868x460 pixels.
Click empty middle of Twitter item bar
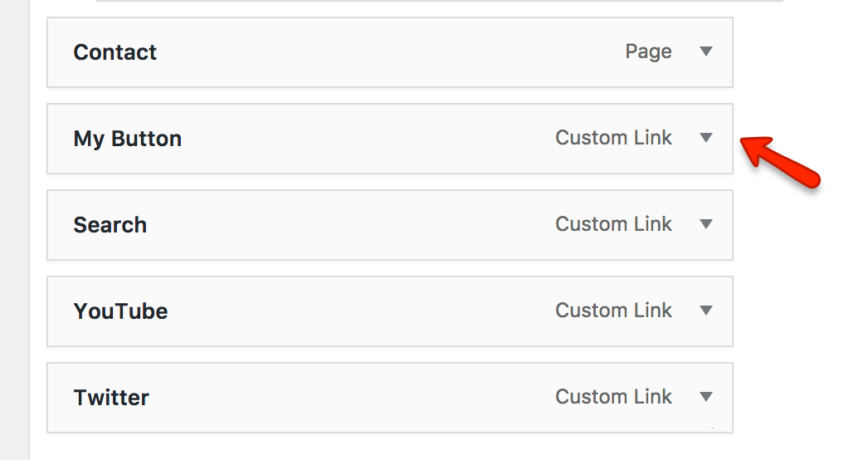tap(349, 398)
